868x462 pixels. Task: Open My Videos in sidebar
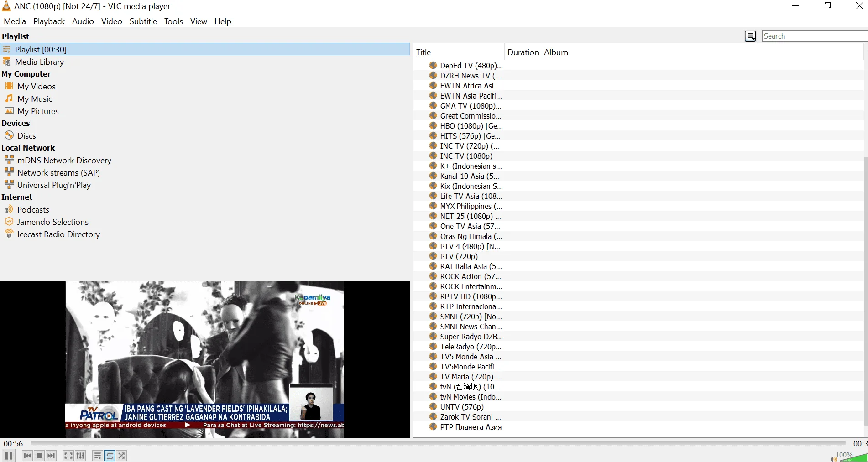(x=37, y=87)
